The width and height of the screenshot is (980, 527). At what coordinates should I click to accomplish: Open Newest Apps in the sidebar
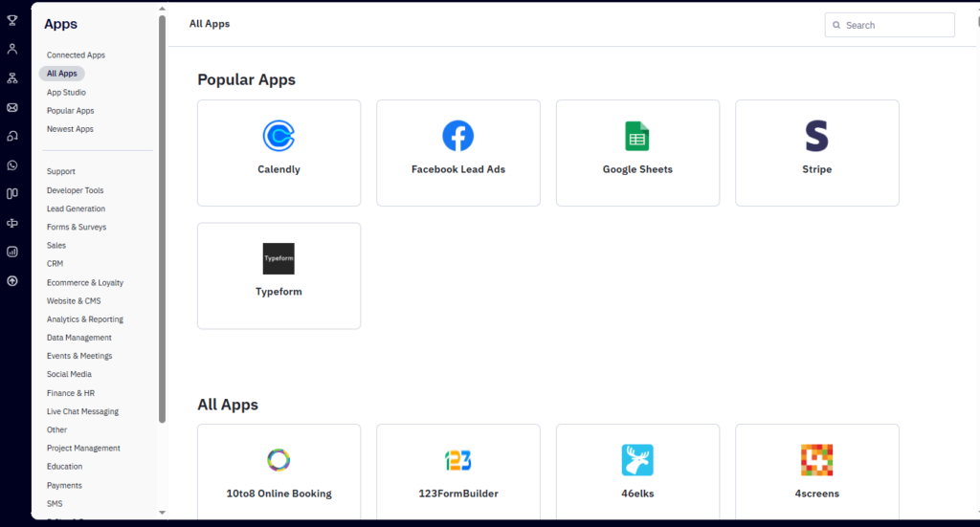(70, 129)
